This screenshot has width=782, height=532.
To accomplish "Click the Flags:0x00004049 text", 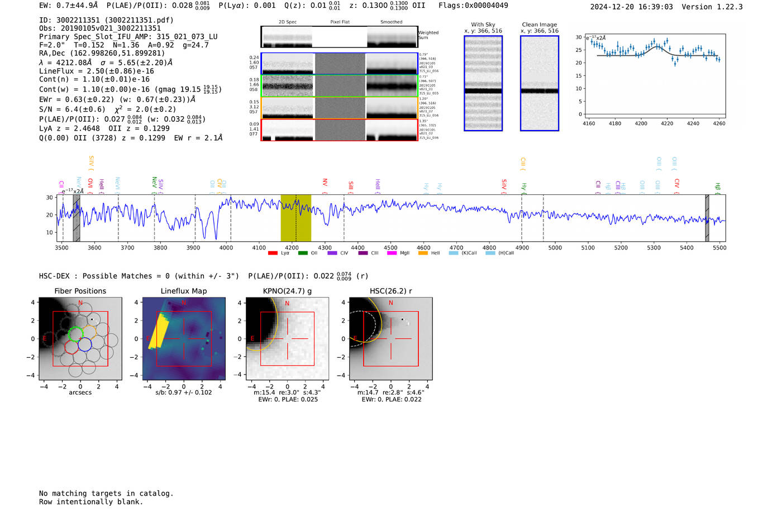I will click(473, 6).
